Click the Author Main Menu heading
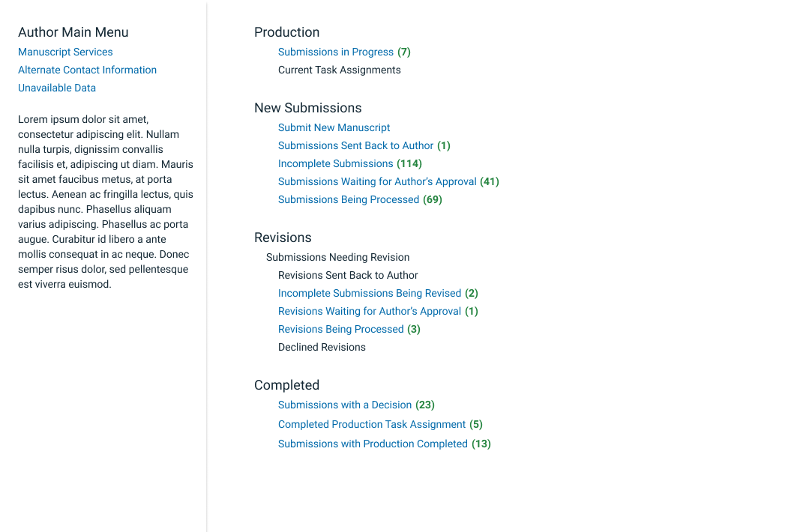This screenshot has width=806, height=532. 73,32
